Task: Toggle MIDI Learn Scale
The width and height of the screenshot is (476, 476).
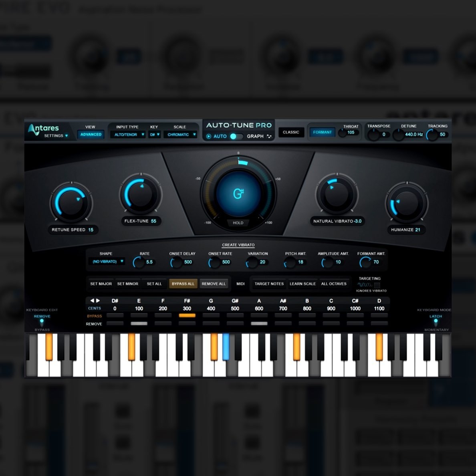Action: click(303, 284)
